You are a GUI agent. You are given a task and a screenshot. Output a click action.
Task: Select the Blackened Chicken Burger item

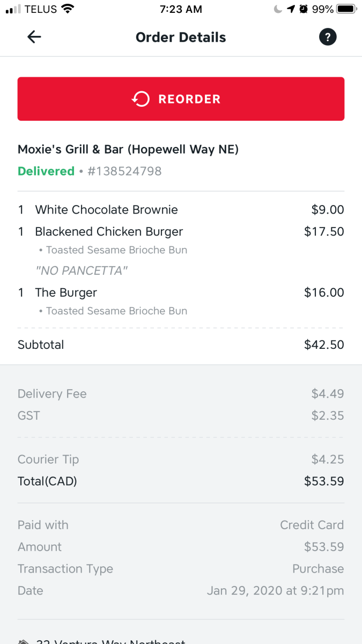click(x=109, y=232)
